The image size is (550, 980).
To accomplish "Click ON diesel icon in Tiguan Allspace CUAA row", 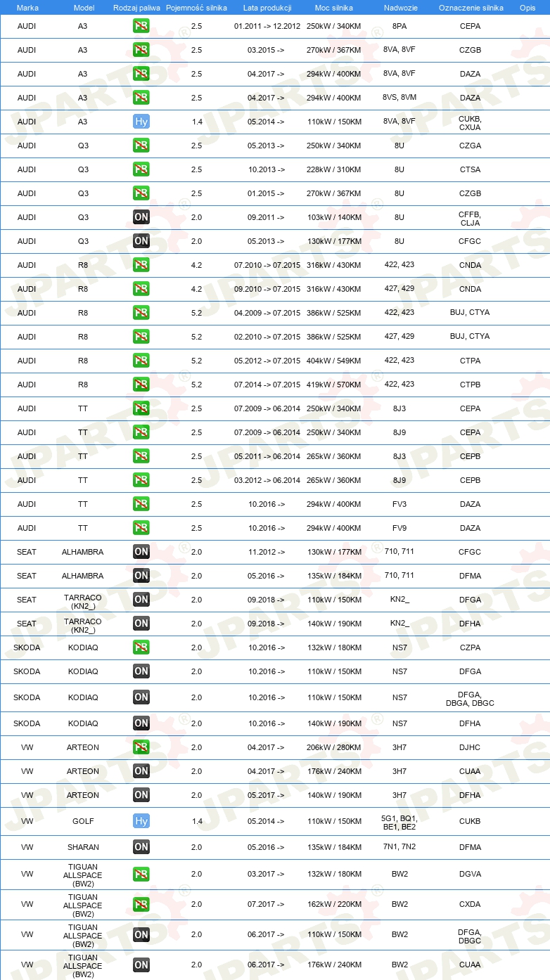I will pos(141,965).
